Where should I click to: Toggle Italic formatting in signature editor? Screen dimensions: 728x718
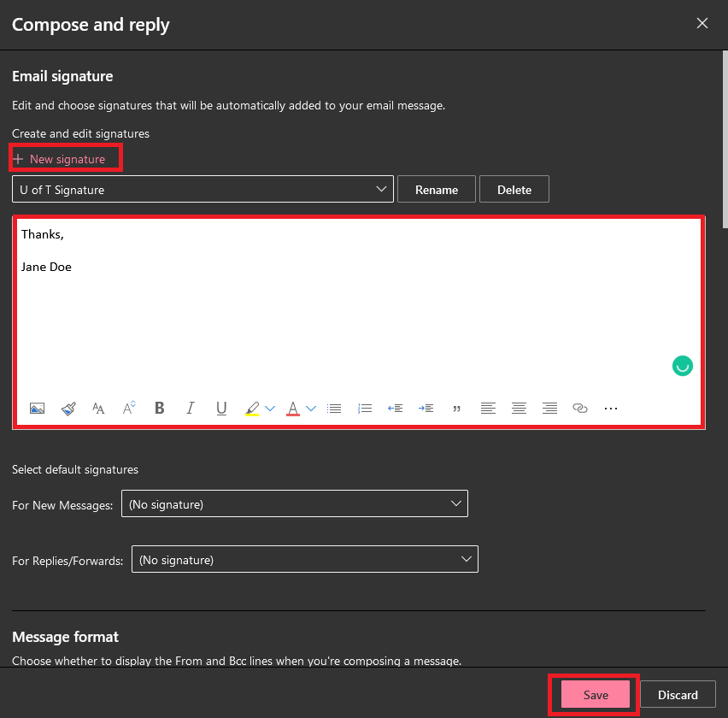pyautogui.click(x=191, y=409)
